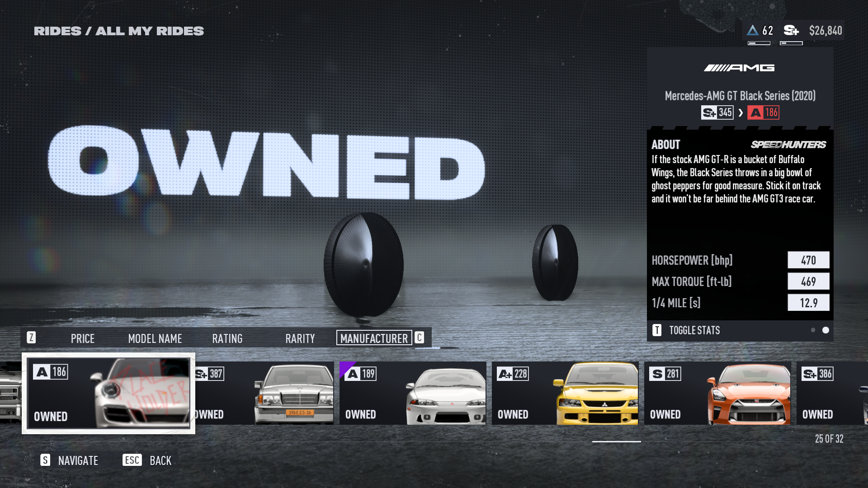The width and height of the screenshot is (868, 488).
Task: Select the Mercedes 190E car card
Action: [x=264, y=393]
